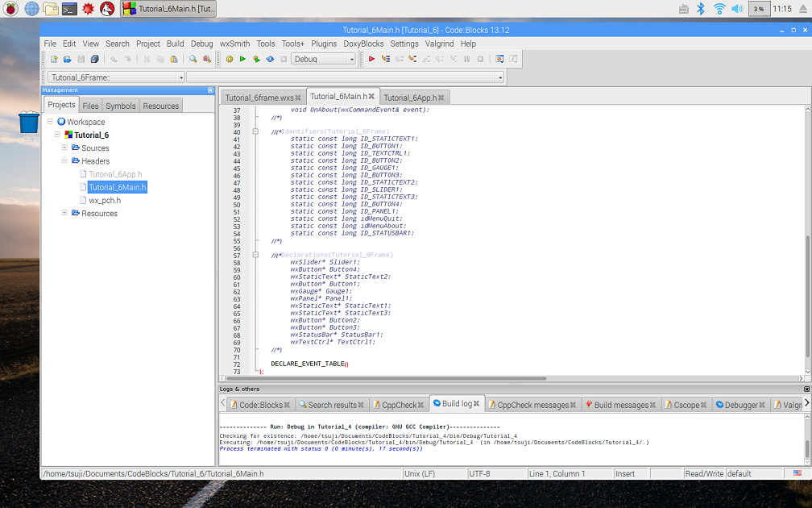Click the Build gear icon

point(230,59)
